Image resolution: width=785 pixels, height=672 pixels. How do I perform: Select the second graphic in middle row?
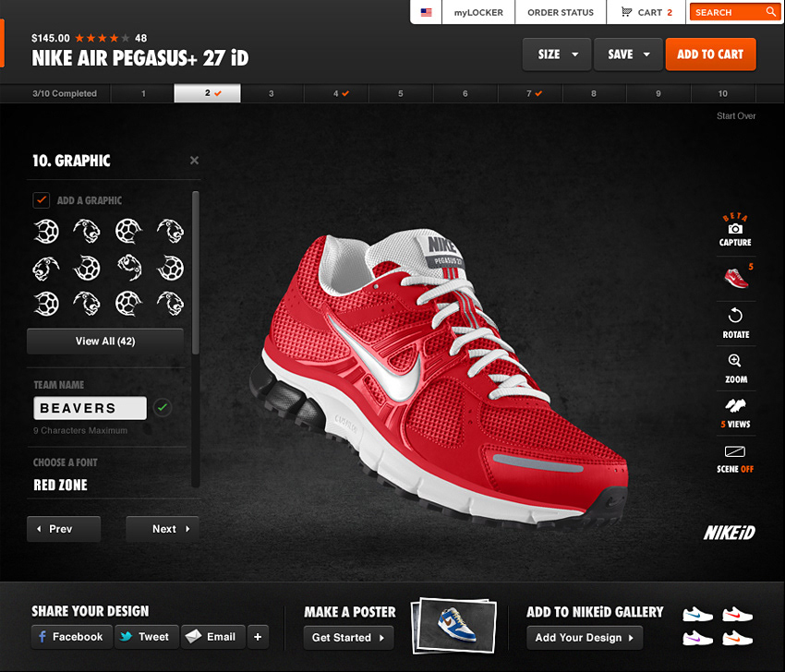pyautogui.click(x=87, y=268)
